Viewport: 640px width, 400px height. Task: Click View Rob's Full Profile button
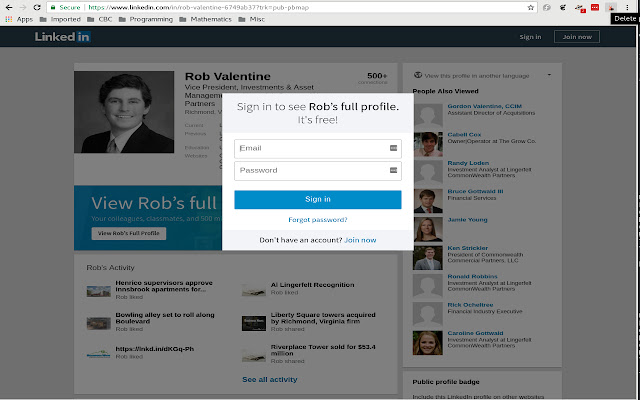pyautogui.click(x=129, y=233)
